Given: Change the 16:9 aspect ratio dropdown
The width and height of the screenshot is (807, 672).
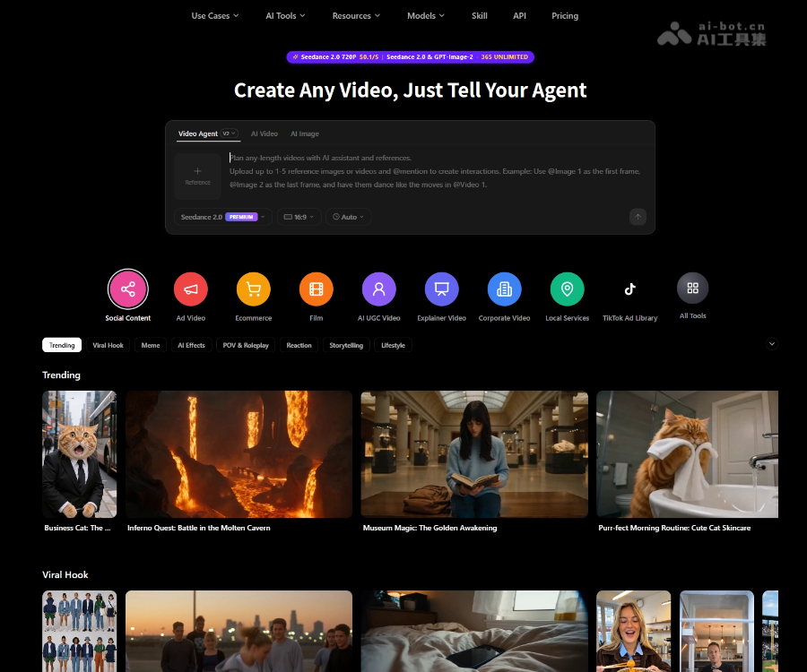Looking at the screenshot, I should click(299, 217).
